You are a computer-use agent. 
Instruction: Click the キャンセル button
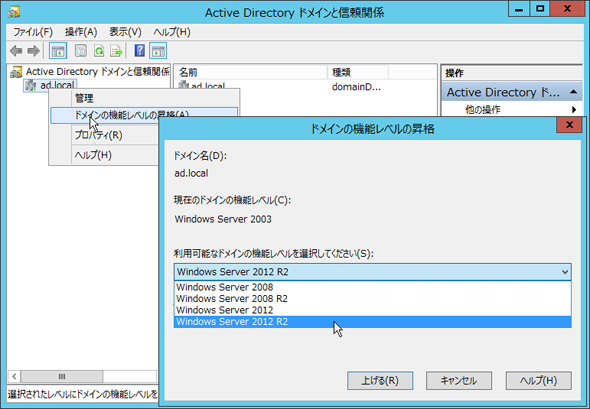click(459, 381)
